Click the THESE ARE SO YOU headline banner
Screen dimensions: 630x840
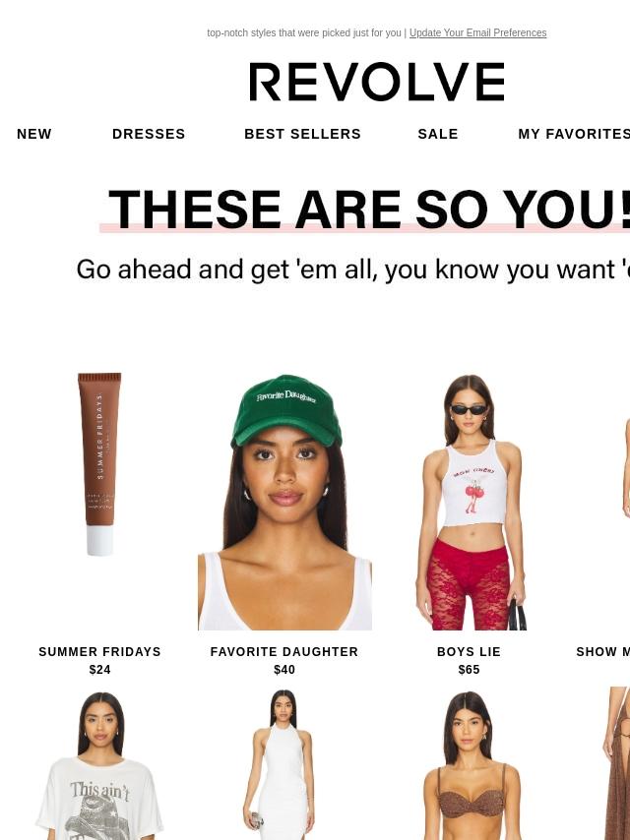click(369, 210)
